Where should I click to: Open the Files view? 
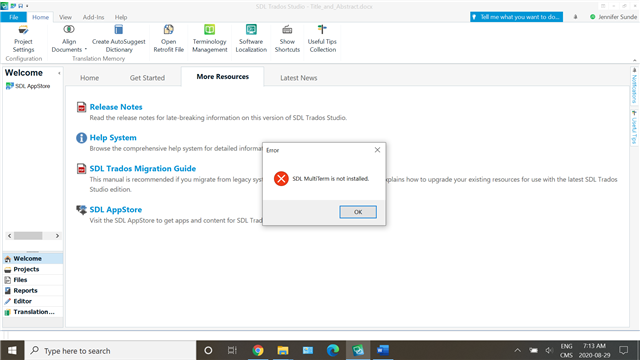33,280
